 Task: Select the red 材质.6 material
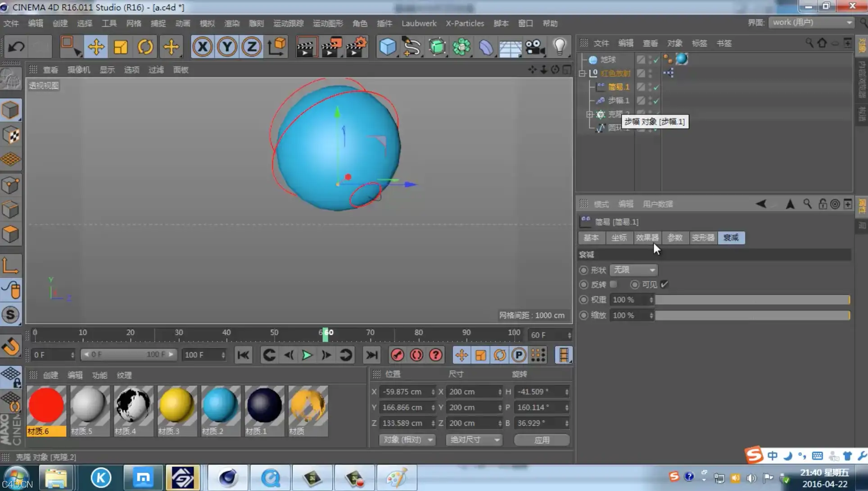(46, 411)
